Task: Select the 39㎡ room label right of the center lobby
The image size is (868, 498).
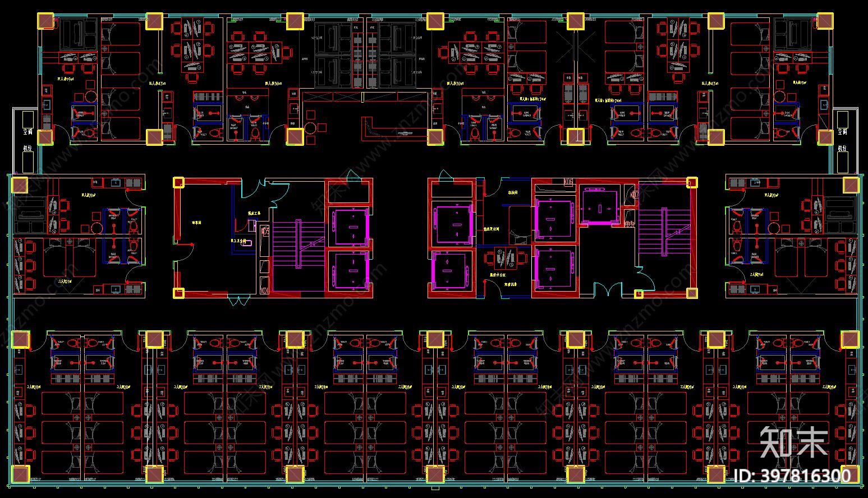Action: [455, 83]
